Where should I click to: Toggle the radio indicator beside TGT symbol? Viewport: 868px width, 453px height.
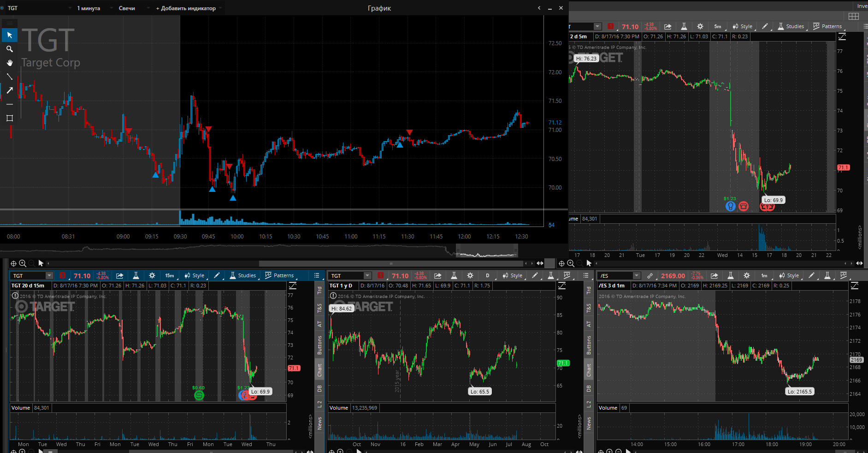point(2,8)
